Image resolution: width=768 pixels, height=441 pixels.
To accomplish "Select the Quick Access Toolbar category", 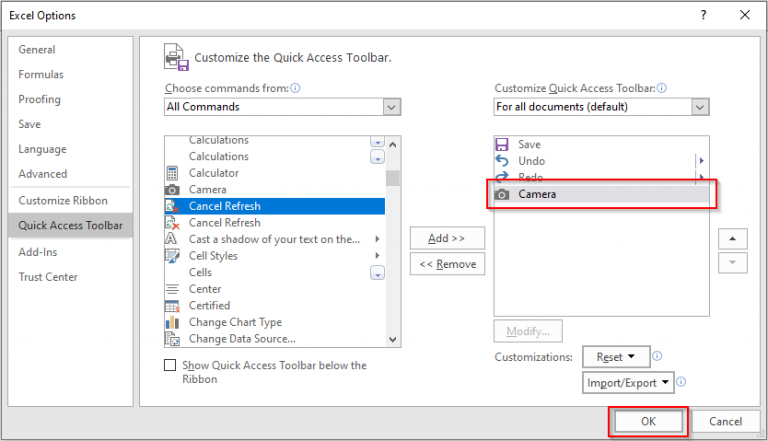I will pos(71,225).
